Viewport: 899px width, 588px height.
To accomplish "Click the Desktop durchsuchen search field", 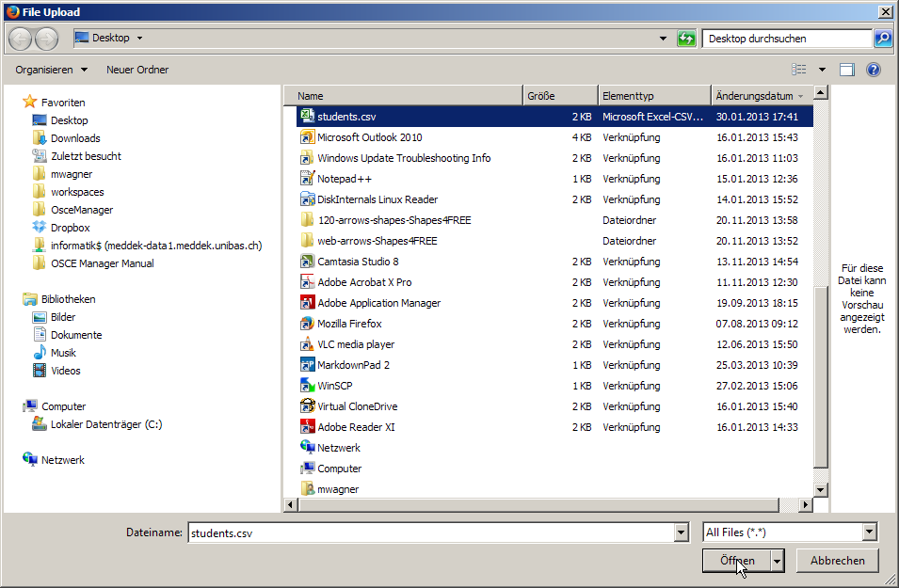I will 787,39.
